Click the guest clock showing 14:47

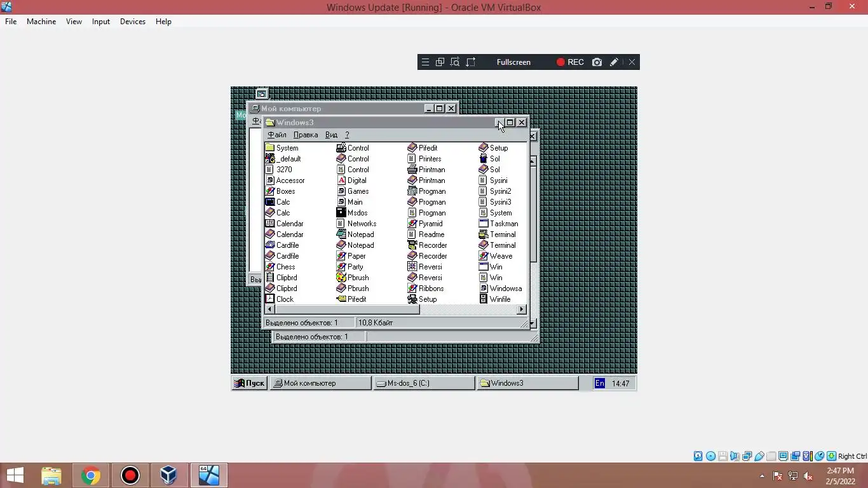(x=620, y=383)
